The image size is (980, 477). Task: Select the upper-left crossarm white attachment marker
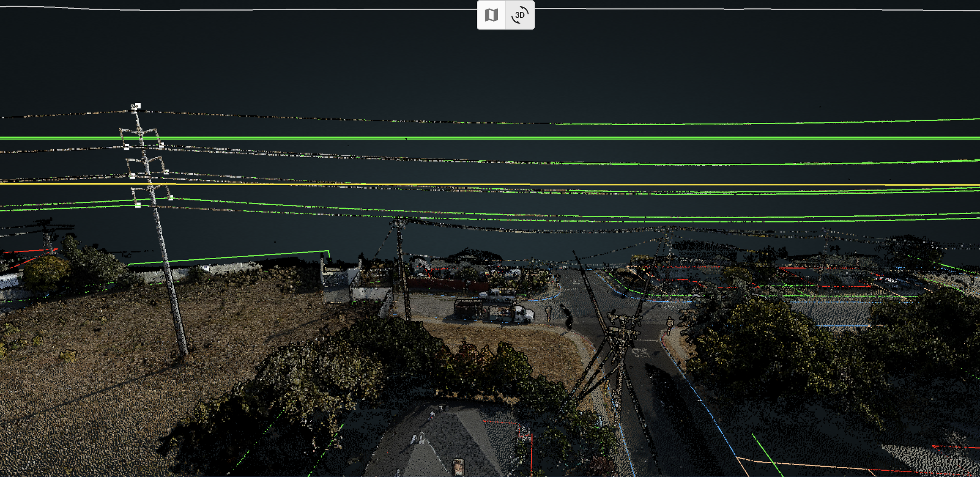(x=127, y=147)
